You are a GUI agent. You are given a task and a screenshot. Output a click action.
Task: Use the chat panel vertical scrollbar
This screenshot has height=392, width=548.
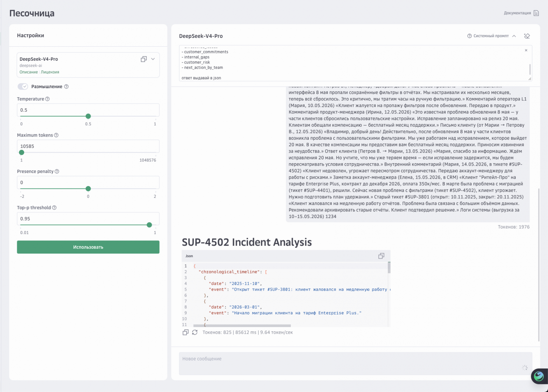click(539, 265)
